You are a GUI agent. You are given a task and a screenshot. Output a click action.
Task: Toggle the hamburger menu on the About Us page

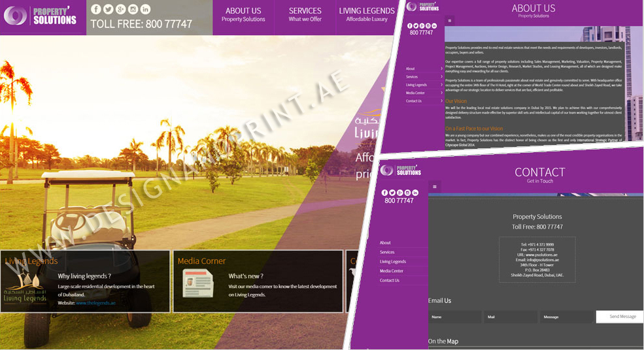449,21
